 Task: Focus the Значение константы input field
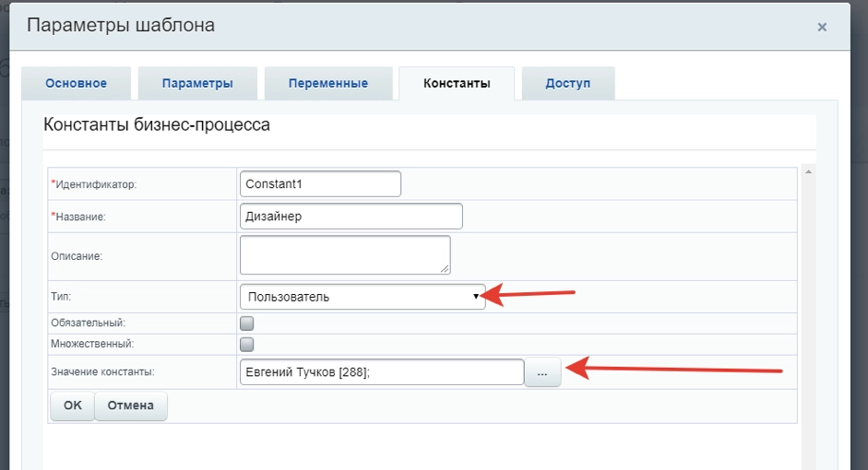coord(381,372)
